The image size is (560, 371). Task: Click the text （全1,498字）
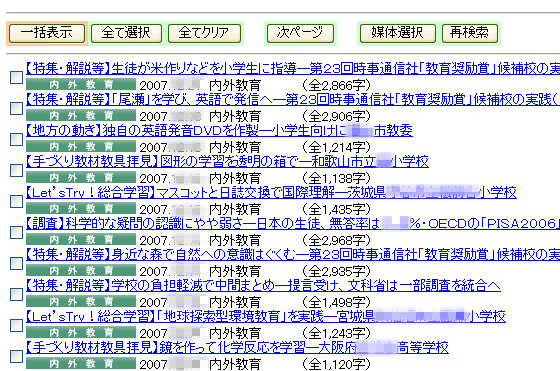pyautogui.click(x=336, y=302)
